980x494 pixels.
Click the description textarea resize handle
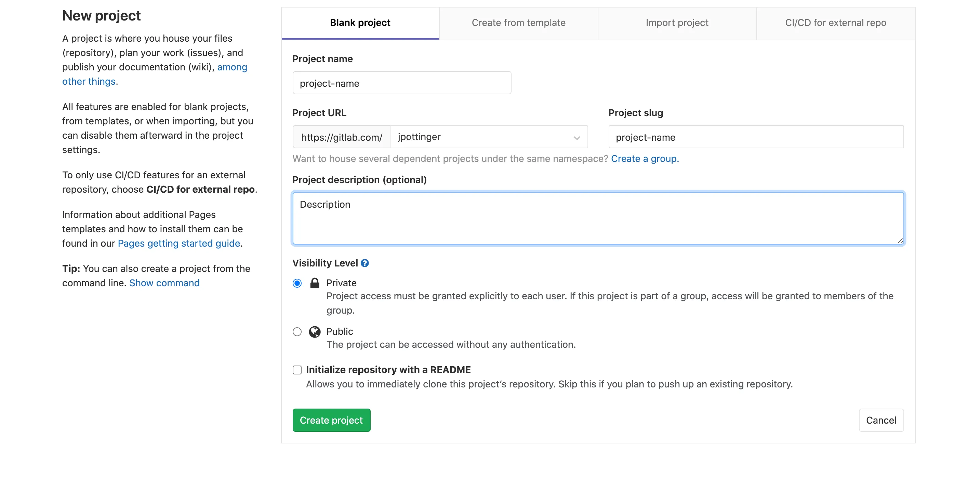900,241
